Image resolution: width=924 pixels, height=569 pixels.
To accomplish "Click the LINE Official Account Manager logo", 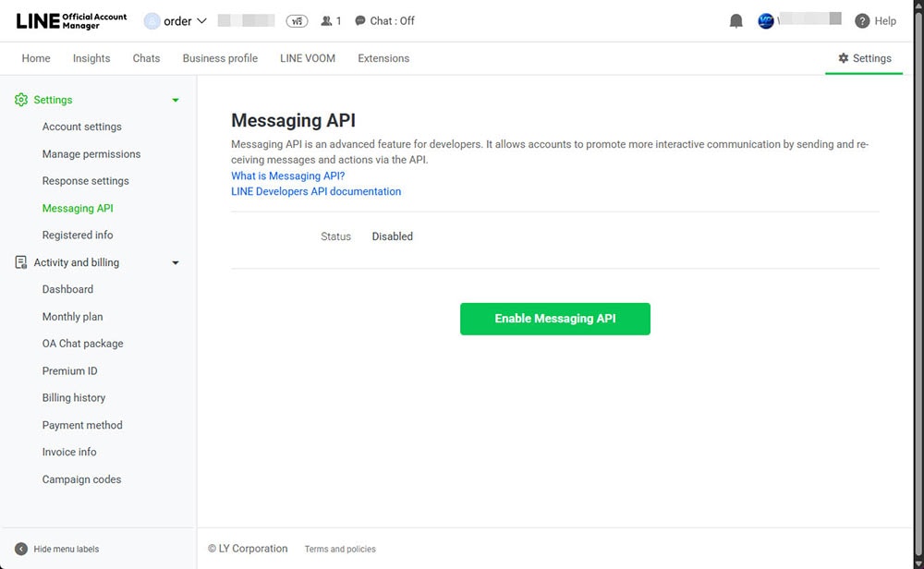I will point(71,21).
